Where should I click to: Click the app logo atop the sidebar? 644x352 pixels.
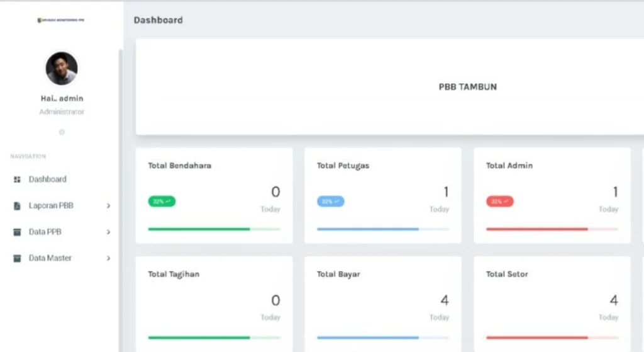[61, 20]
